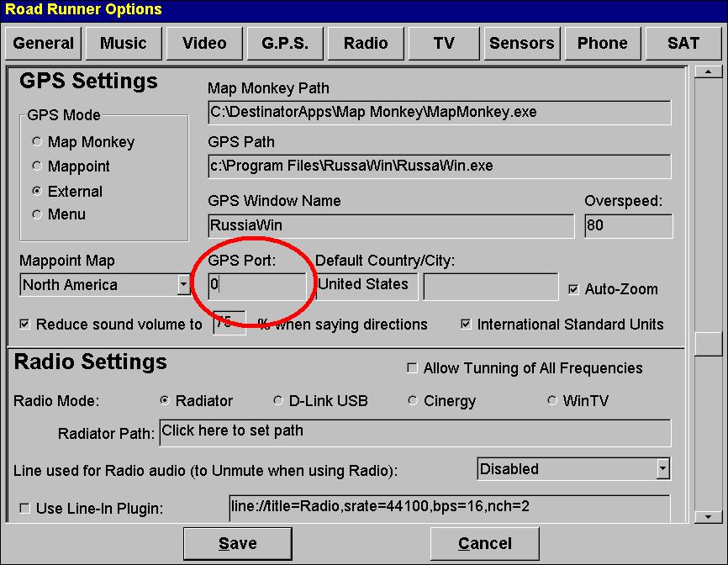728x565 pixels.
Task: Enable the Use Line-In Plugin checkbox
Action: [24, 509]
